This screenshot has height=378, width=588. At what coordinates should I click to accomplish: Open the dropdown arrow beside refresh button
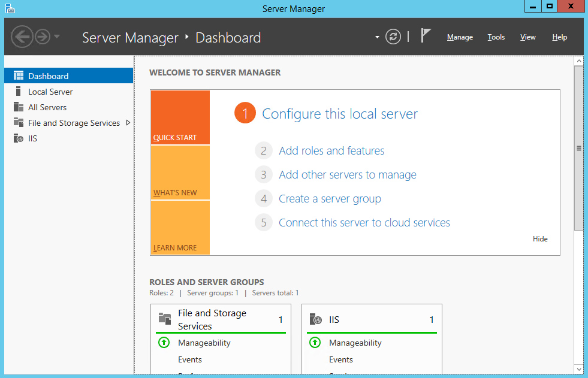click(x=377, y=37)
